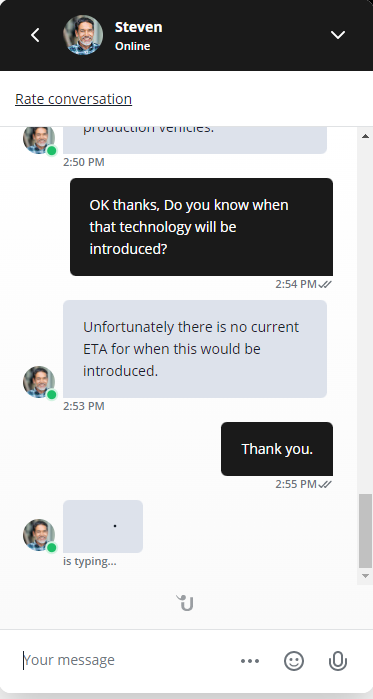Open Steven's profile picture in the header
The image size is (373, 699).
coord(83,35)
